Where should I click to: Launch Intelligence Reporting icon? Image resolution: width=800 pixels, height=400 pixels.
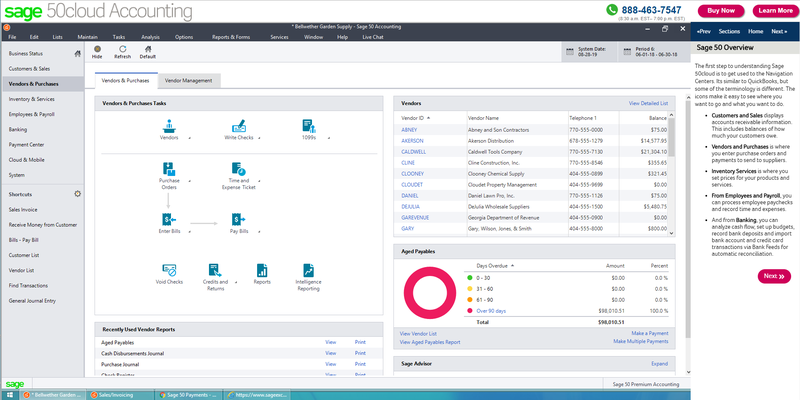coord(310,270)
